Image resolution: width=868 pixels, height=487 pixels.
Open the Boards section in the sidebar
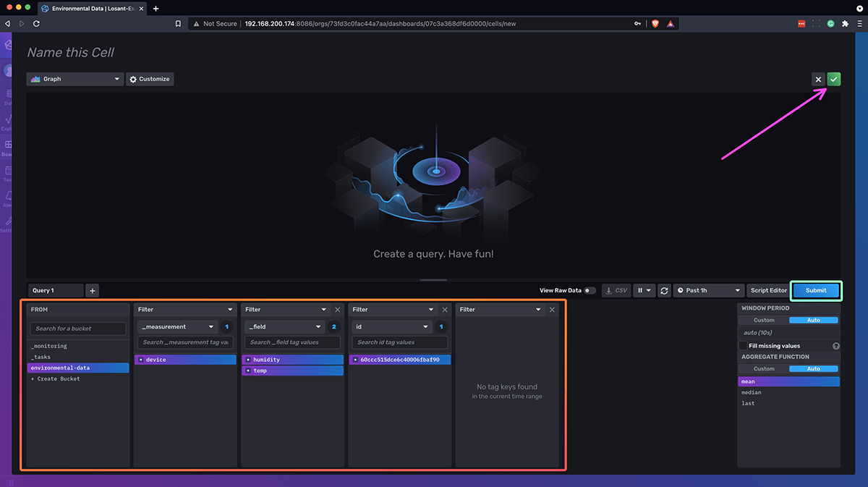point(8,148)
